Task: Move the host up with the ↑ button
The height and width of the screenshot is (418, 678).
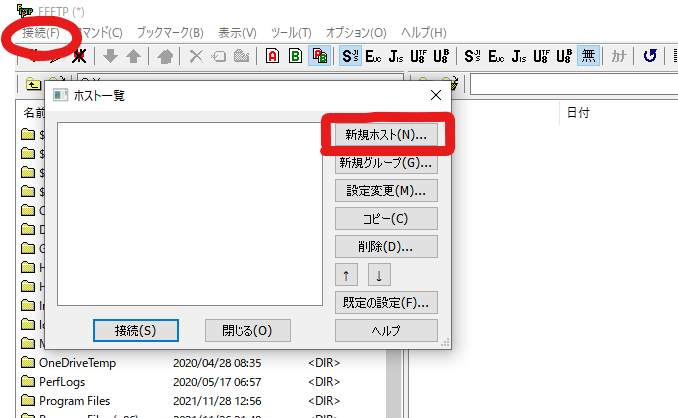Action: tap(346, 275)
